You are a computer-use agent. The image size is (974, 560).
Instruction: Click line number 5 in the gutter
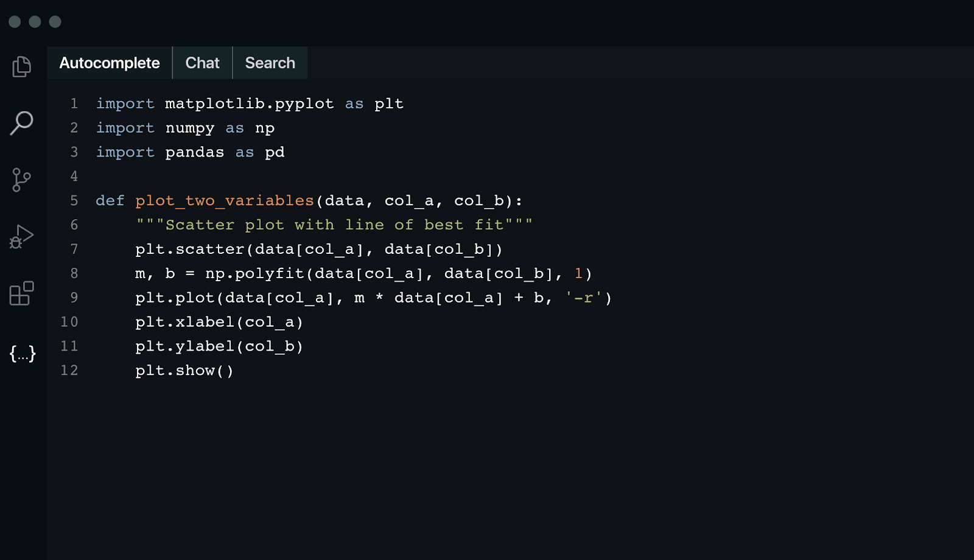point(74,200)
